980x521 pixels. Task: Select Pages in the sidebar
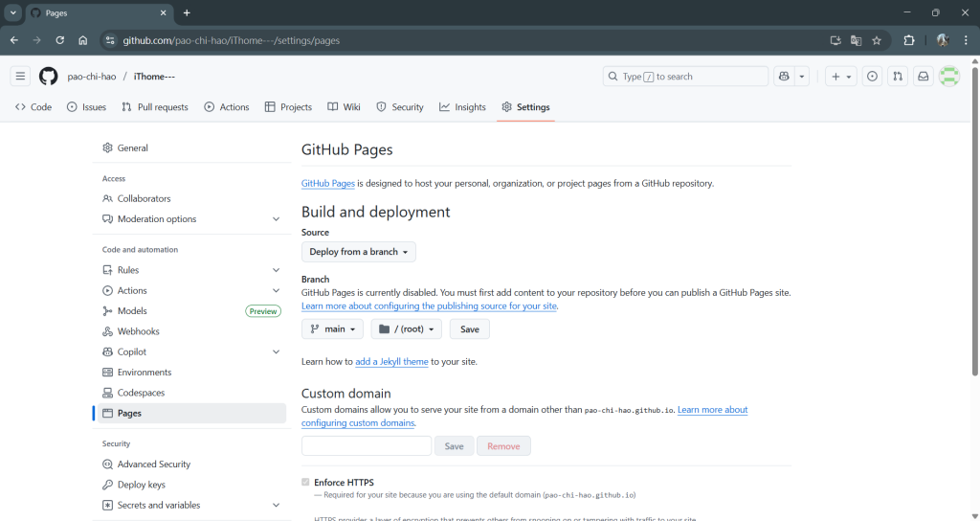pyautogui.click(x=191, y=414)
